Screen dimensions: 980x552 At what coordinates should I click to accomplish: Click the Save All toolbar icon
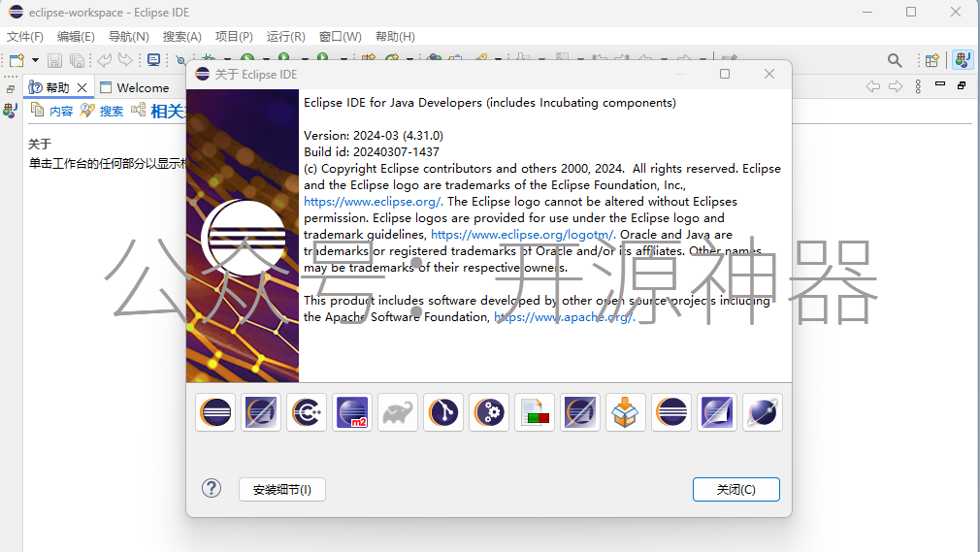(x=77, y=60)
